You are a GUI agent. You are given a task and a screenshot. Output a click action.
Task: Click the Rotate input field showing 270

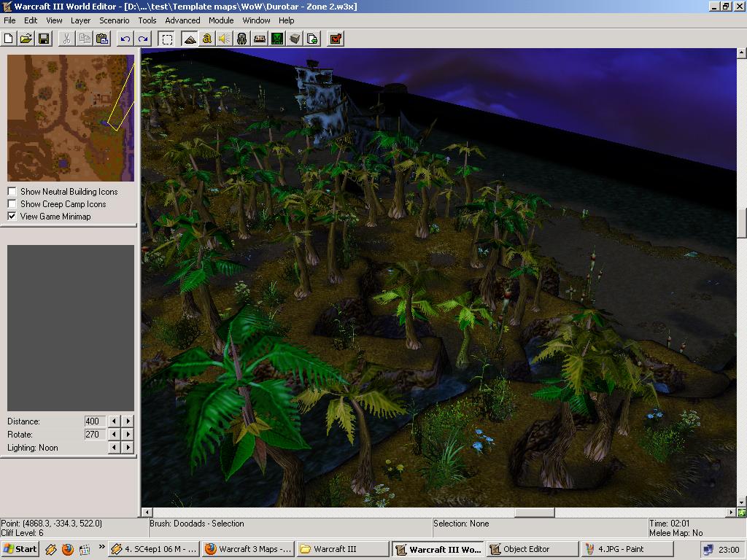(x=95, y=435)
